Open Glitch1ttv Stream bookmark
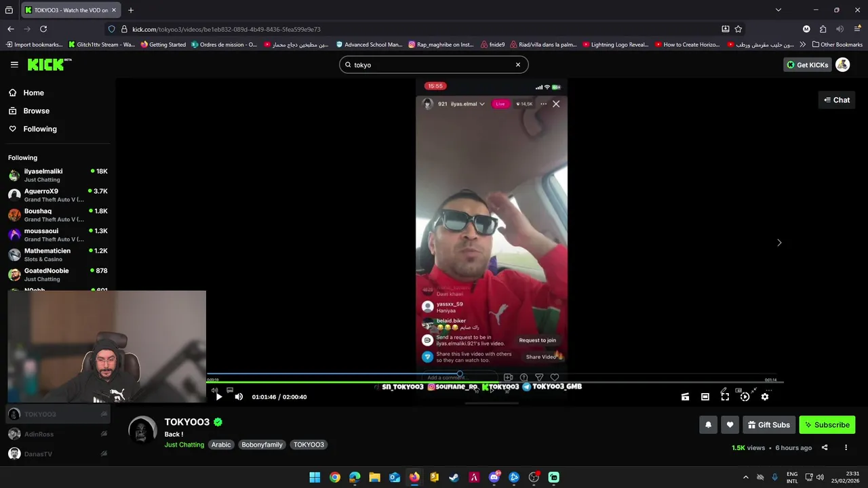Screen dimensions: 868x488 pyautogui.click(x=102, y=45)
